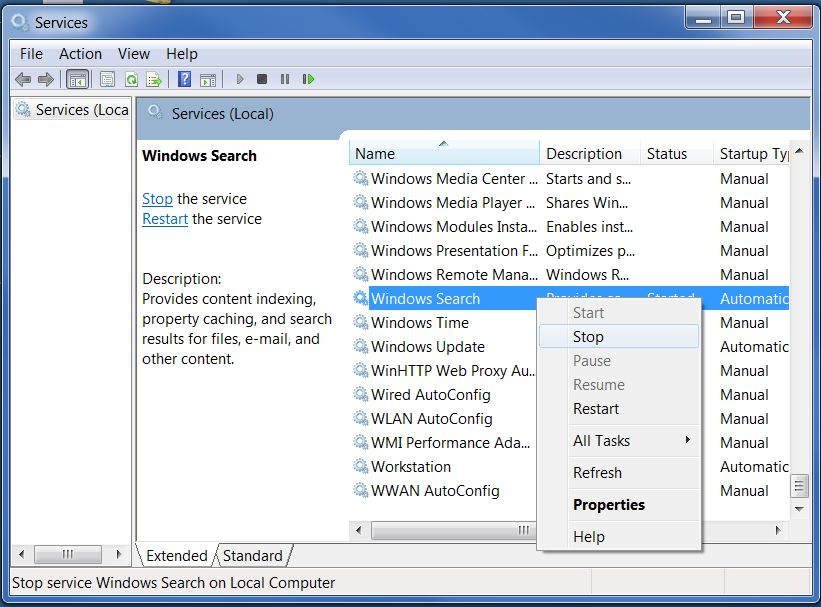Viewport: 821px width, 607px height.
Task: Sort by the Startup Type column header
Action: [751, 153]
